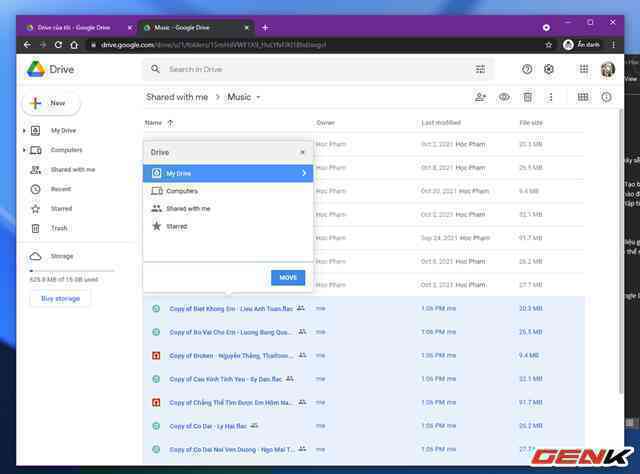Switch to grid view layout
This screenshot has height=474, width=640.
pos(583,97)
